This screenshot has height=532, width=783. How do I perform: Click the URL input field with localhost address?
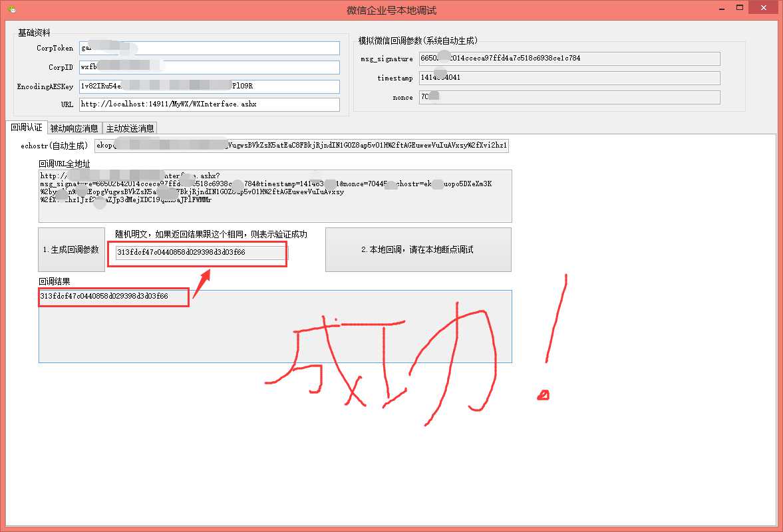tap(210, 104)
